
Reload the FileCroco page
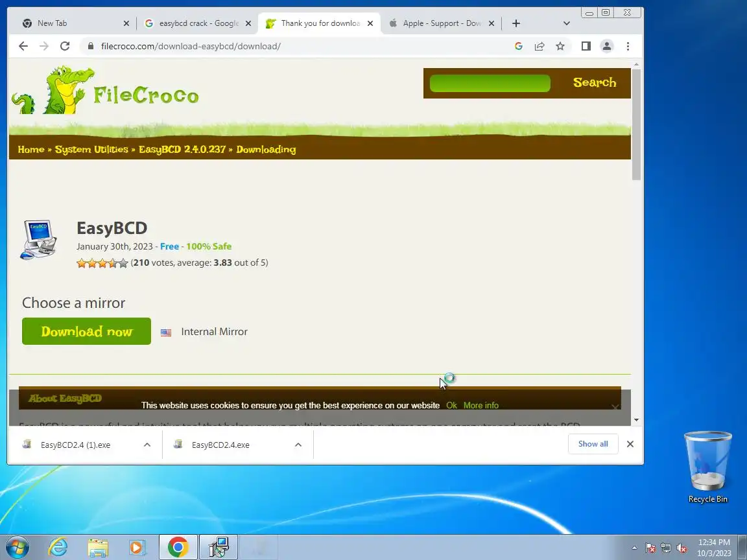(x=65, y=46)
